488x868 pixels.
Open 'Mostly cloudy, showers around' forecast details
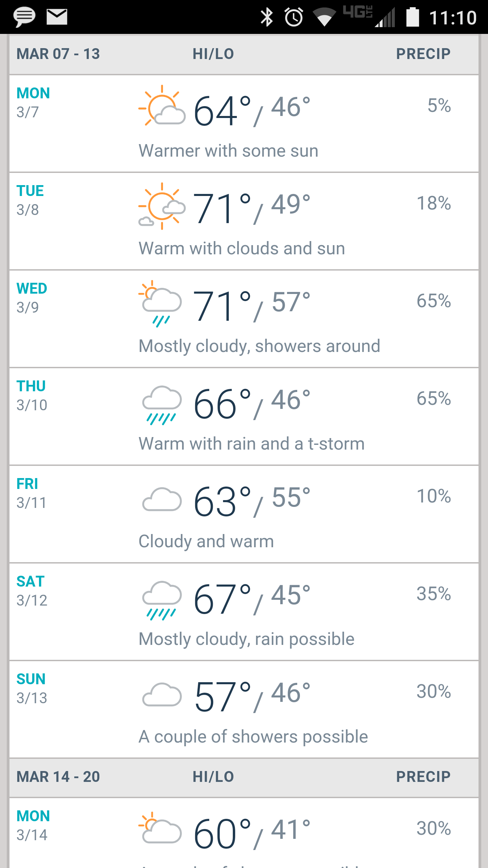coord(259,346)
